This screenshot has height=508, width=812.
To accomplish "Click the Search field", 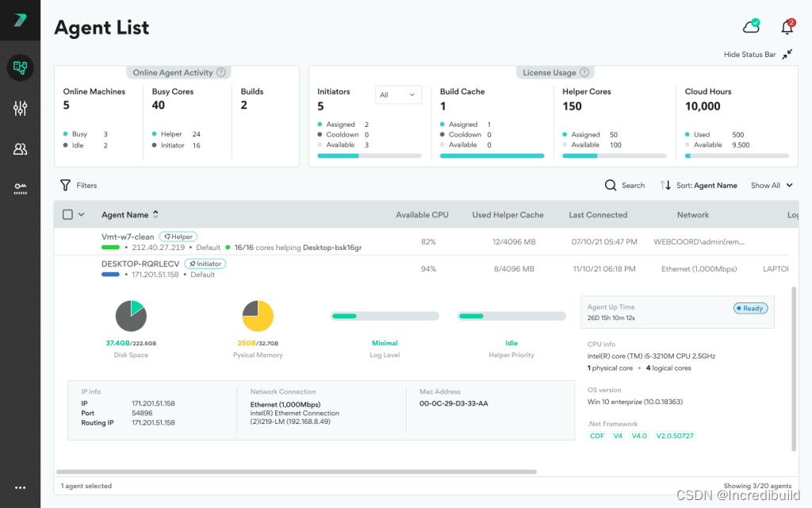I will point(625,185).
